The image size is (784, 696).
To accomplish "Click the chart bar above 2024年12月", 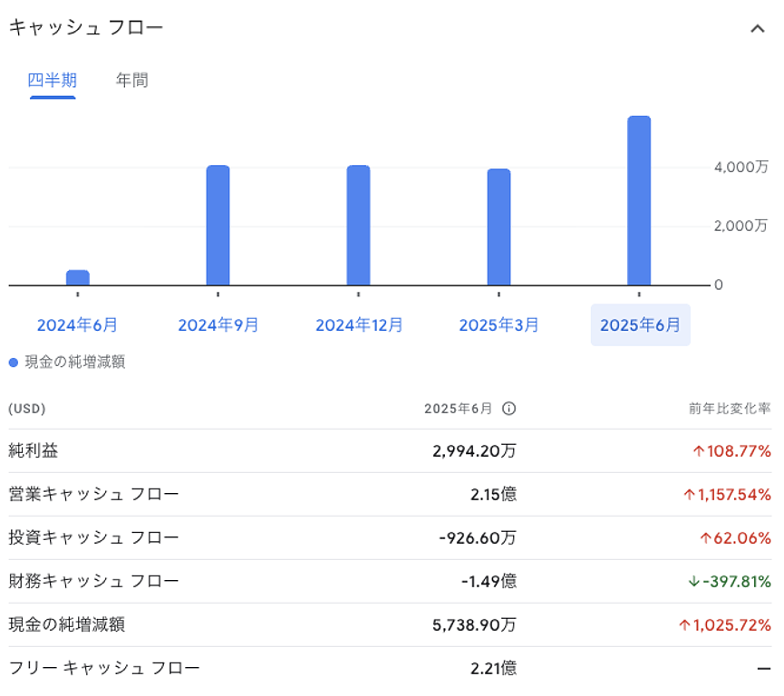I will point(358,226).
